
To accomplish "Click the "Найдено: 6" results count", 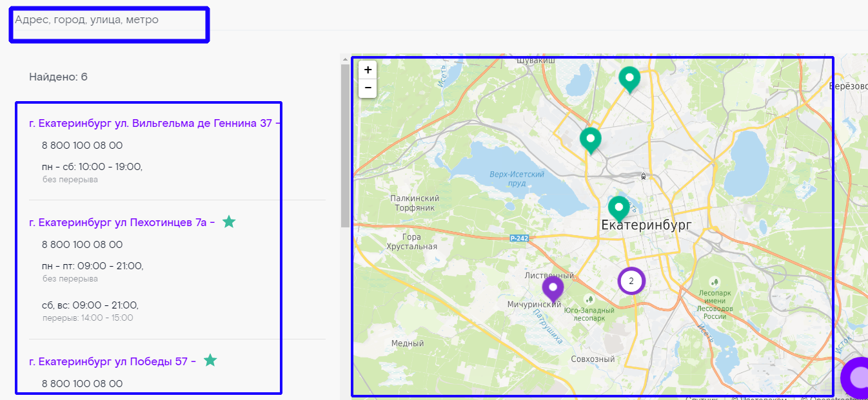I will tap(58, 77).
